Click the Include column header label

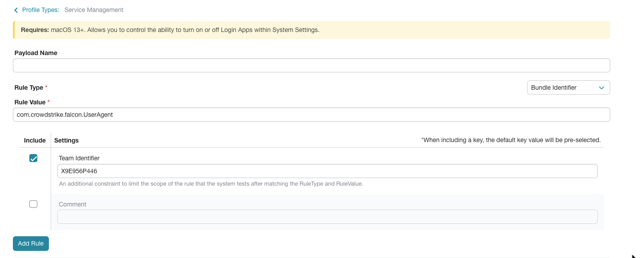35,140
